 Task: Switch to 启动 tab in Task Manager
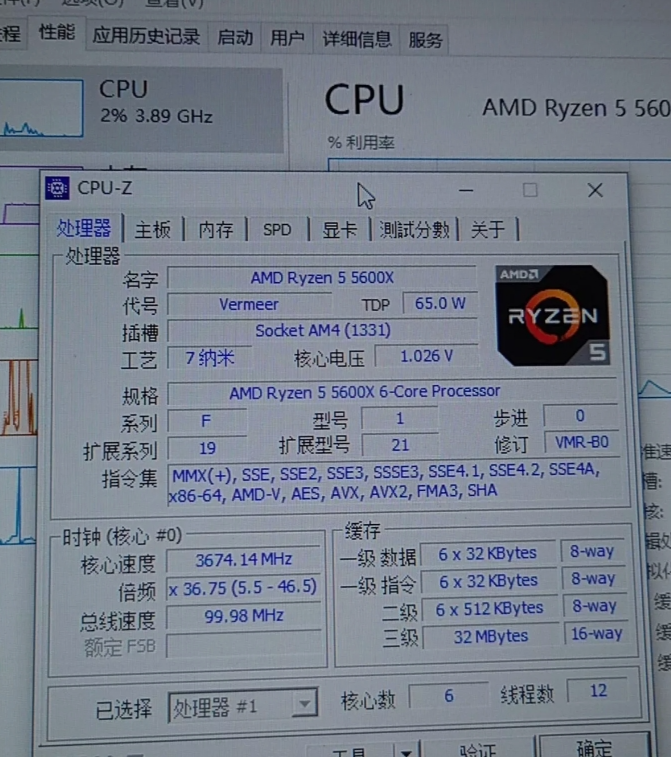(235, 37)
